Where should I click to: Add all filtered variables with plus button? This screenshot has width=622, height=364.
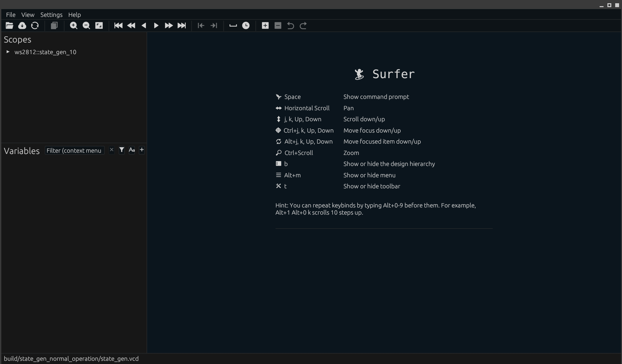[142, 150]
